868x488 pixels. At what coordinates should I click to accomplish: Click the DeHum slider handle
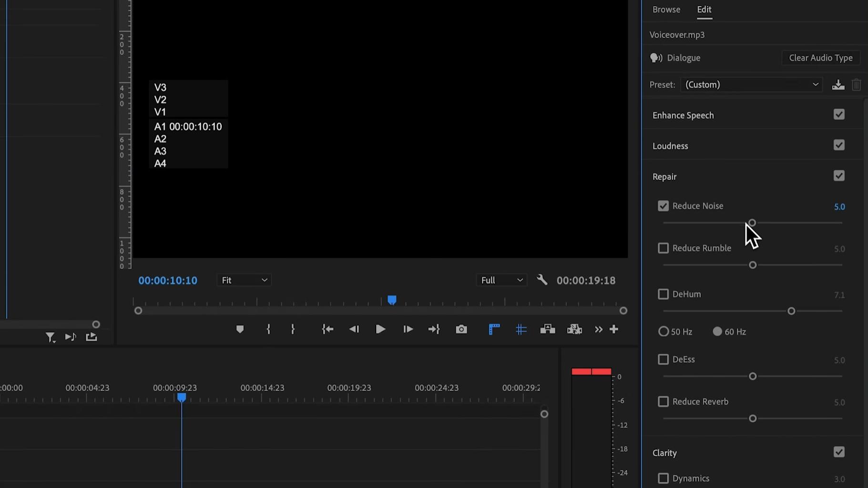click(791, 311)
